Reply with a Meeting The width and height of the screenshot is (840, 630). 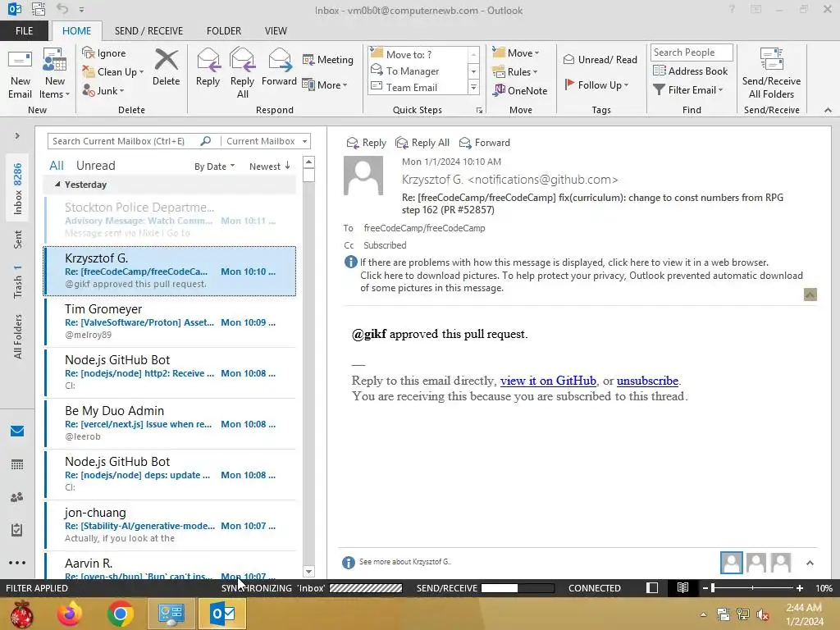click(x=328, y=59)
